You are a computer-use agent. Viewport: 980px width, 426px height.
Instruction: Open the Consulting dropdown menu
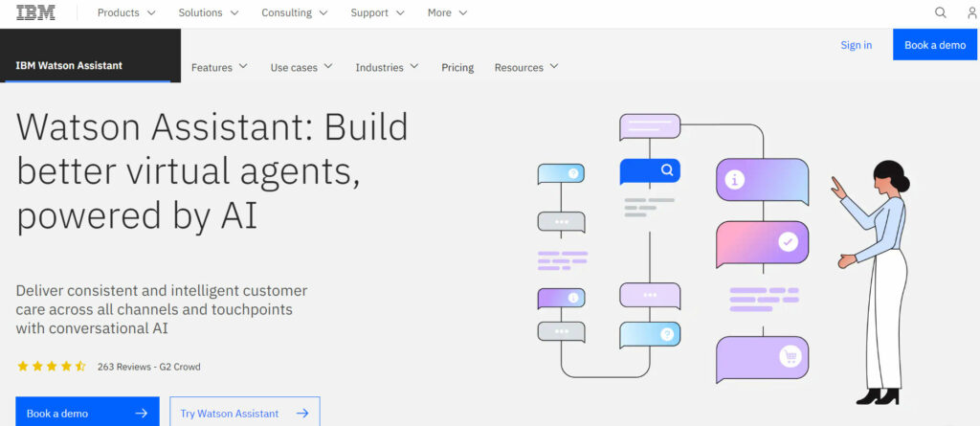(294, 13)
